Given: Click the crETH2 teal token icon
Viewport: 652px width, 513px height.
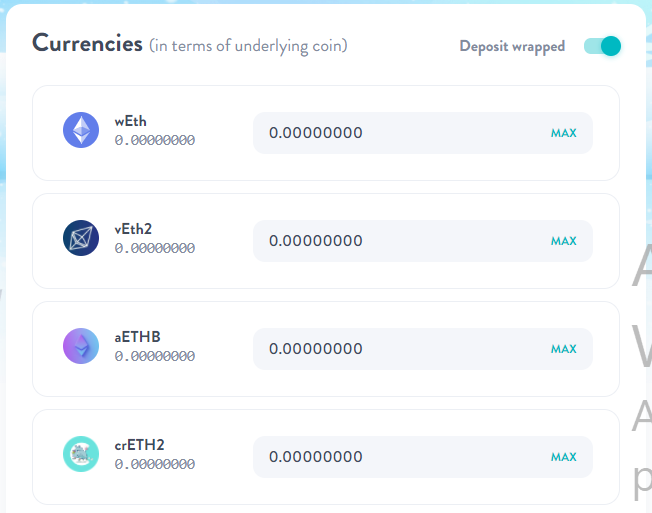Looking at the screenshot, I should 81,454.
